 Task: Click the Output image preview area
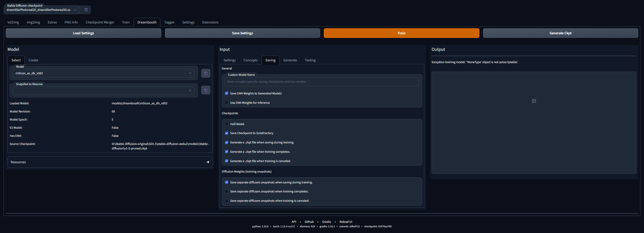click(534, 123)
